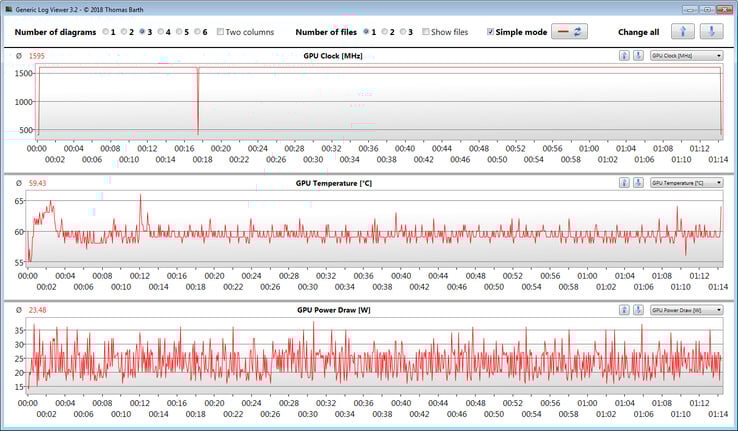
Task: Click the Change all down arrow button
Action: (711, 32)
